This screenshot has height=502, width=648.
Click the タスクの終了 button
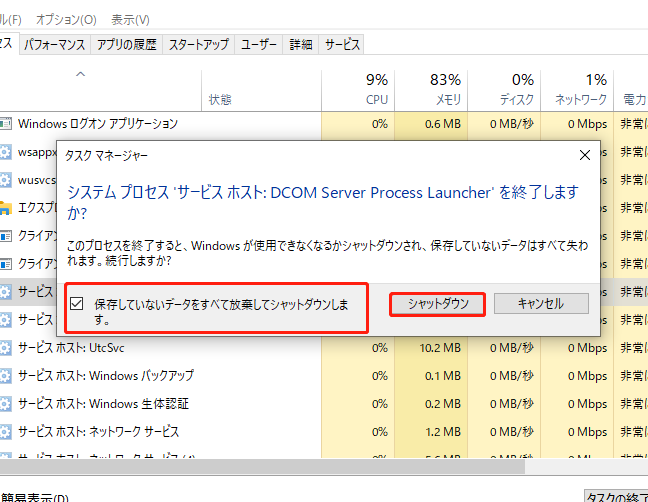616,497
